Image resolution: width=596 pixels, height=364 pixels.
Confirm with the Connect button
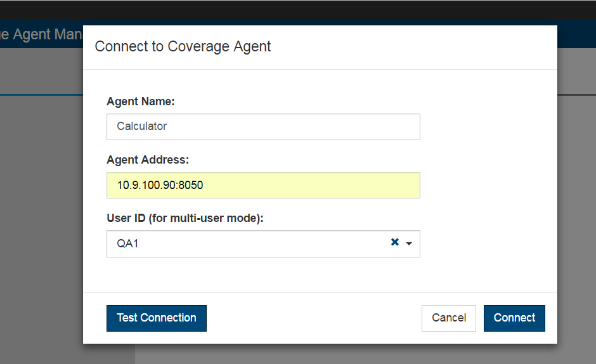(x=514, y=318)
